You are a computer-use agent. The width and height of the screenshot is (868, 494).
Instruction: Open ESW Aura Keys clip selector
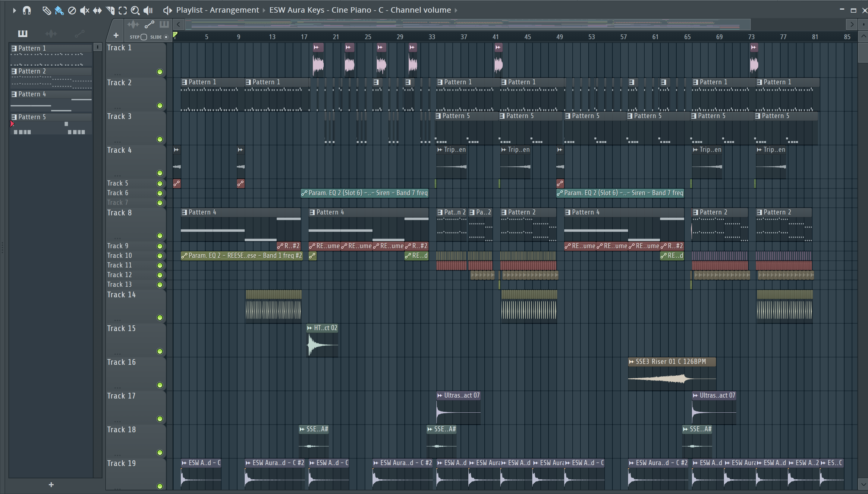click(360, 10)
